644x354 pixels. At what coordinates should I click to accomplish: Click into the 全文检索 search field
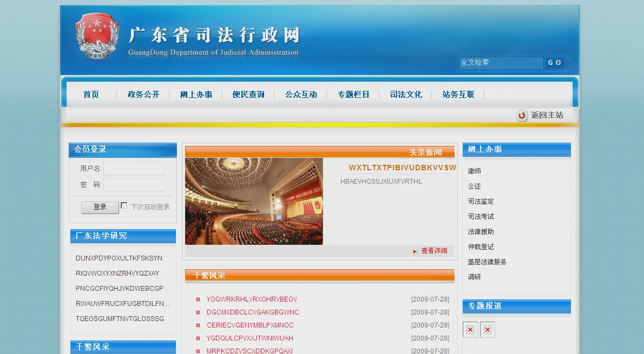coord(501,63)
